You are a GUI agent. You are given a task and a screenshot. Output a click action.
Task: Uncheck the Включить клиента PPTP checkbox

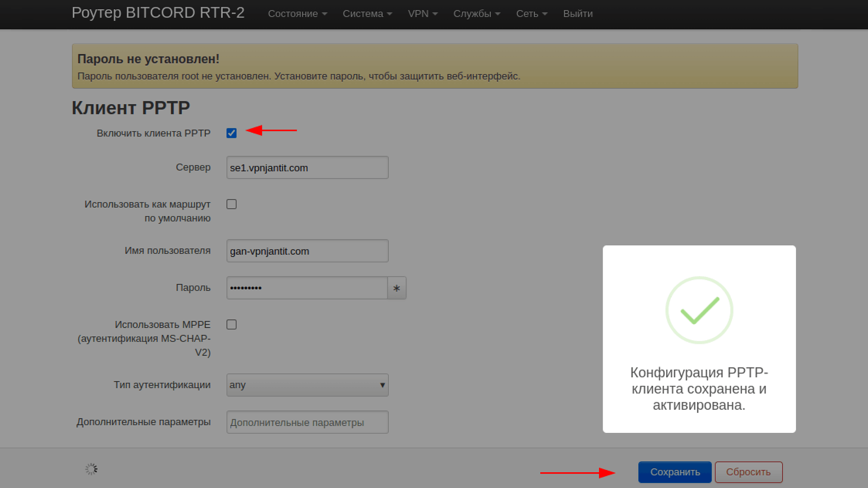click(231, 133)
